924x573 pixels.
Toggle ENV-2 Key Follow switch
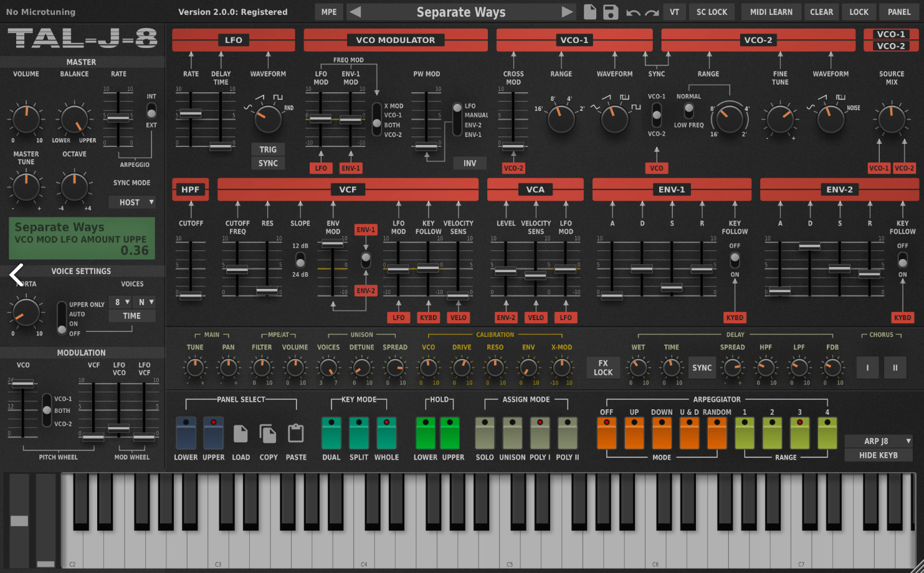902,260
